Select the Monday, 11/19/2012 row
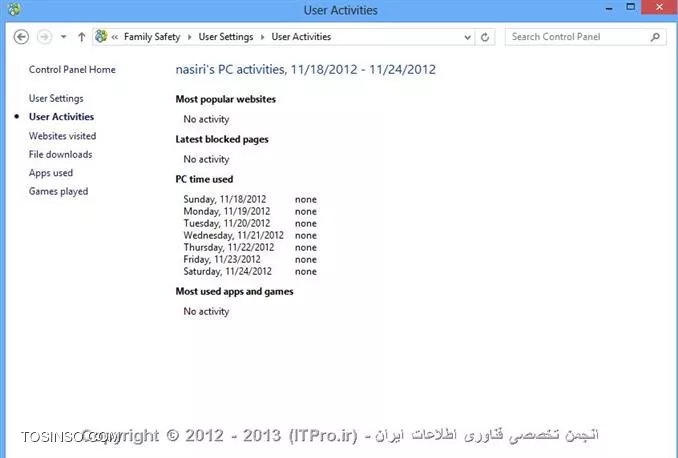 (250, 211)
